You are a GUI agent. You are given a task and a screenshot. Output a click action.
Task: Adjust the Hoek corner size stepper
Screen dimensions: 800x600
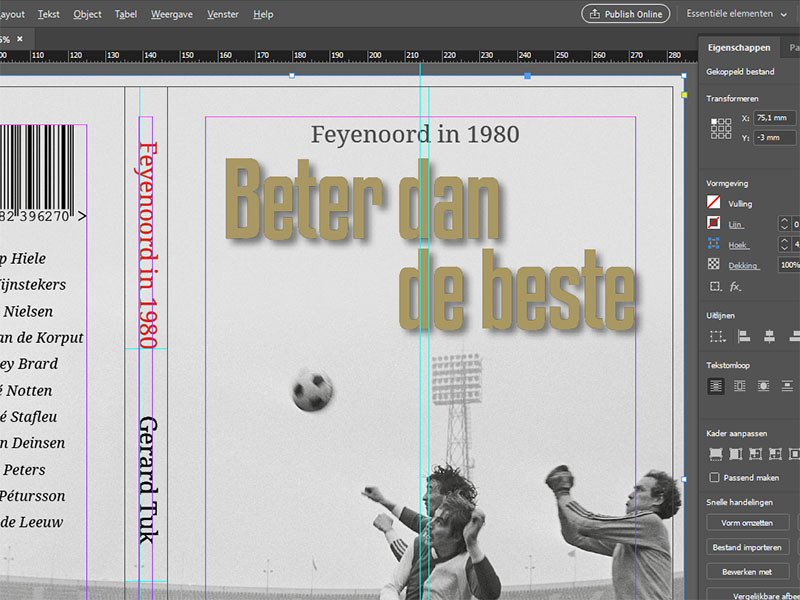pyautogui.click(x=784, y=244)
